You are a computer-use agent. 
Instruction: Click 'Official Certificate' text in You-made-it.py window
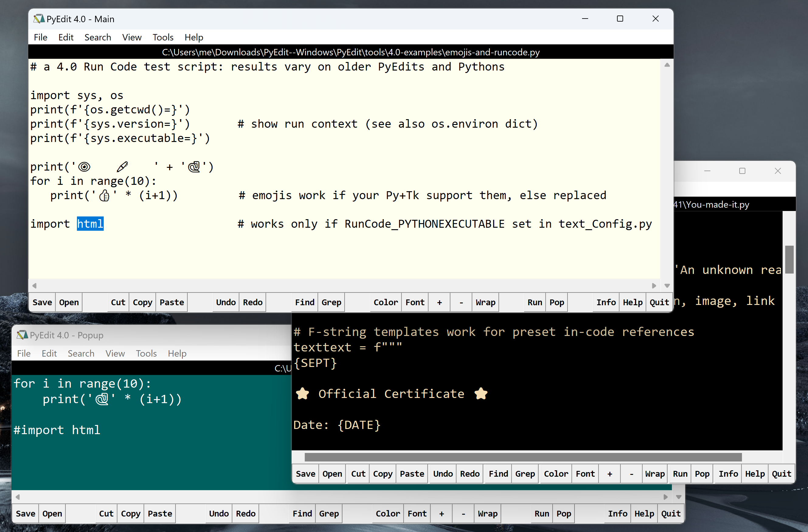391,394
